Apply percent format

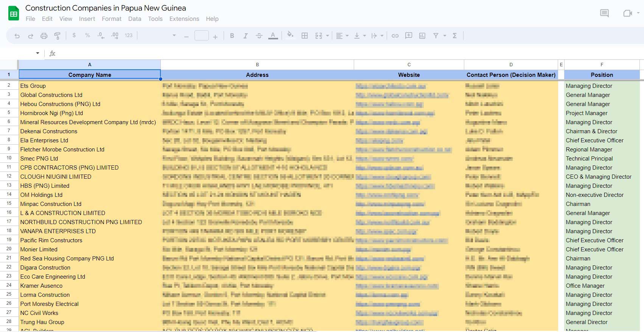87,35
